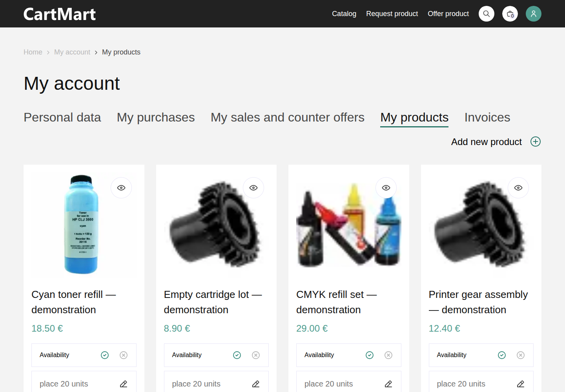Open the user account icon
Image resolution: width=565 pixels, height=392 pixels.
[x=534, y=14]
